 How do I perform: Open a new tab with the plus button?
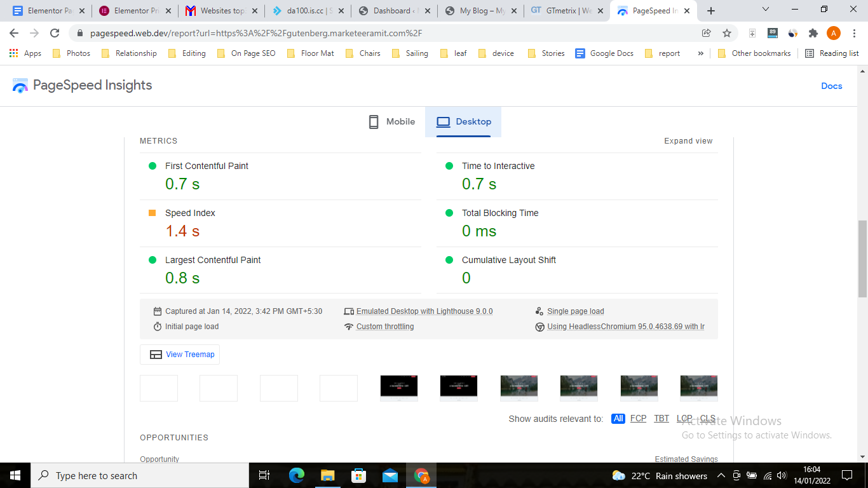[711, 11]
